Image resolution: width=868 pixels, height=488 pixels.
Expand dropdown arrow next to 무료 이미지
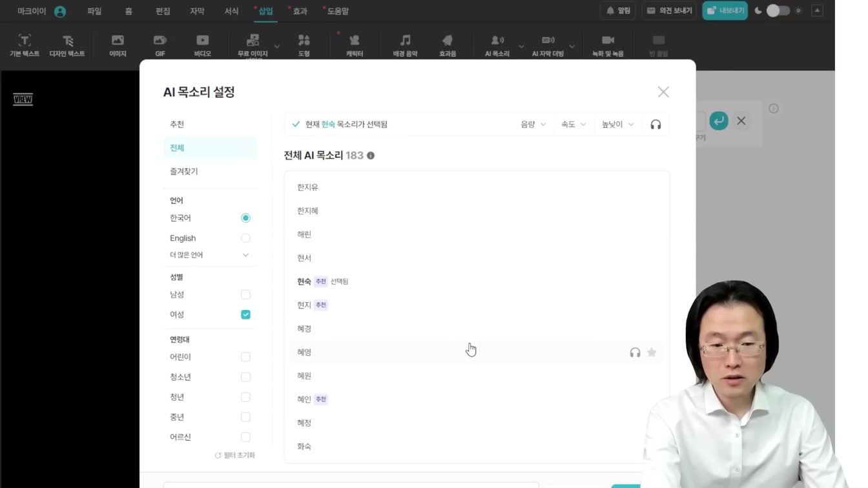[x=277, y=46]
